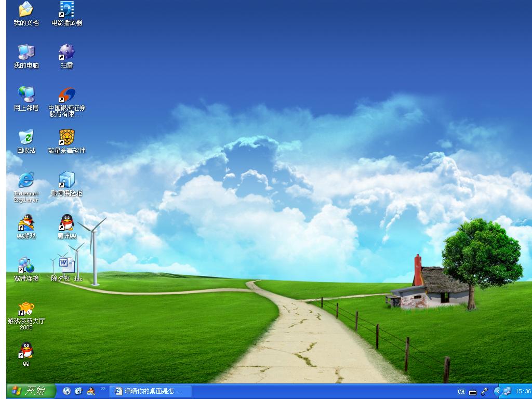Expand hidden tray icons arrow

(x=498, y=391)
